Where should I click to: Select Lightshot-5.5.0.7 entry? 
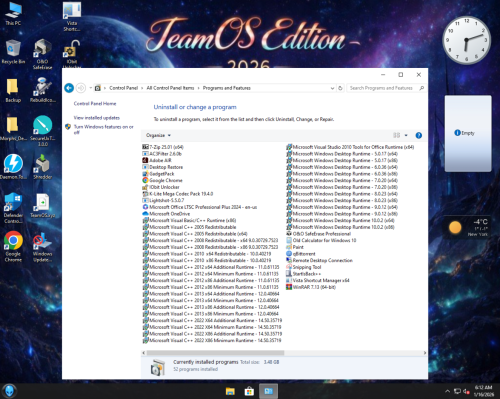[x=163, y=200]
